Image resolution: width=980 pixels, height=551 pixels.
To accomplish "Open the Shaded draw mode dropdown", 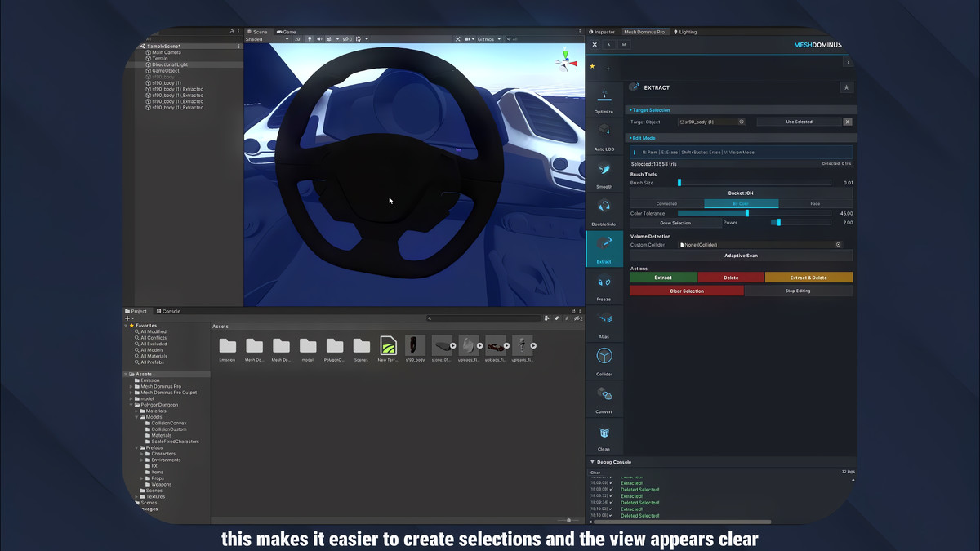I will (261, 38).
